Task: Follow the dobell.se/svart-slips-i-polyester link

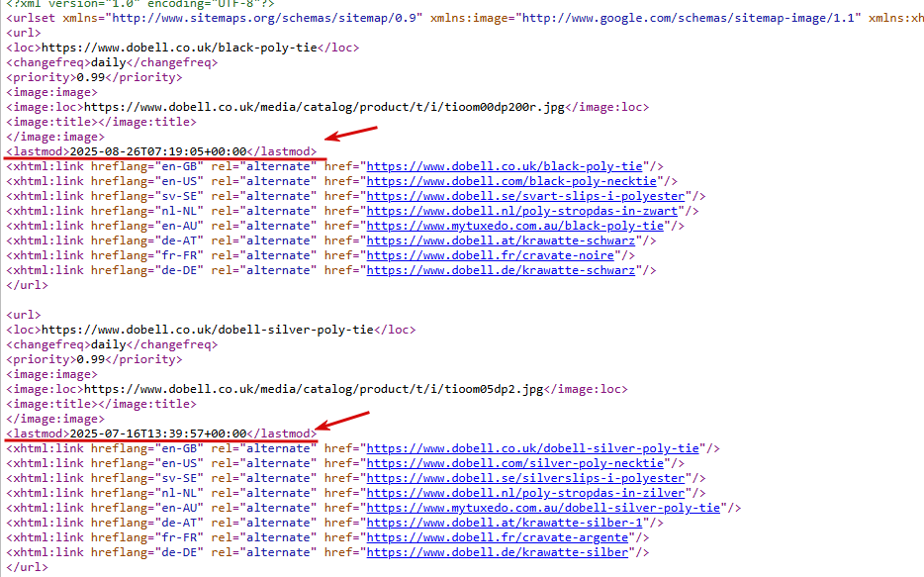Action: click(x=525, y=196)
